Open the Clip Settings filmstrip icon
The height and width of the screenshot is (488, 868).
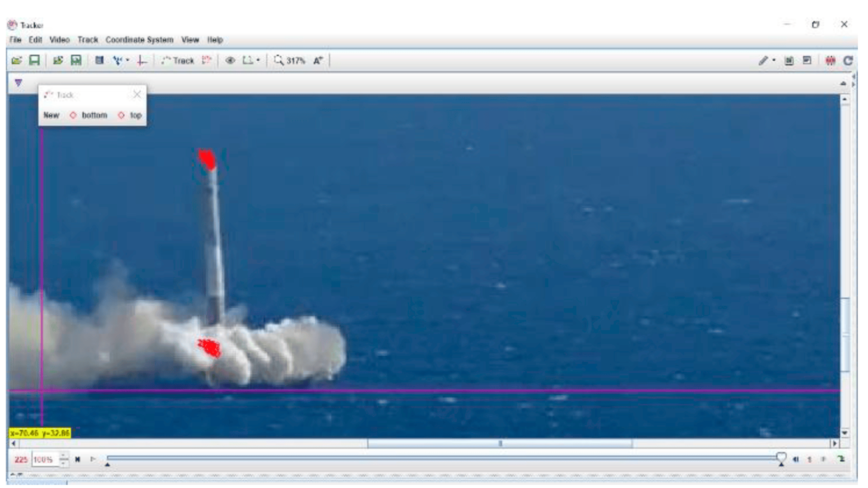(x=99, y=60)
